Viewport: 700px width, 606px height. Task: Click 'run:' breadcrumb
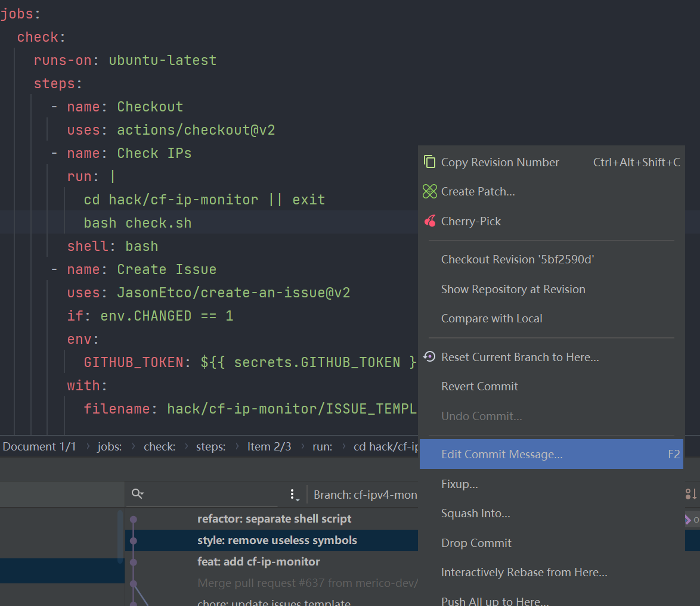coord(323,447)
